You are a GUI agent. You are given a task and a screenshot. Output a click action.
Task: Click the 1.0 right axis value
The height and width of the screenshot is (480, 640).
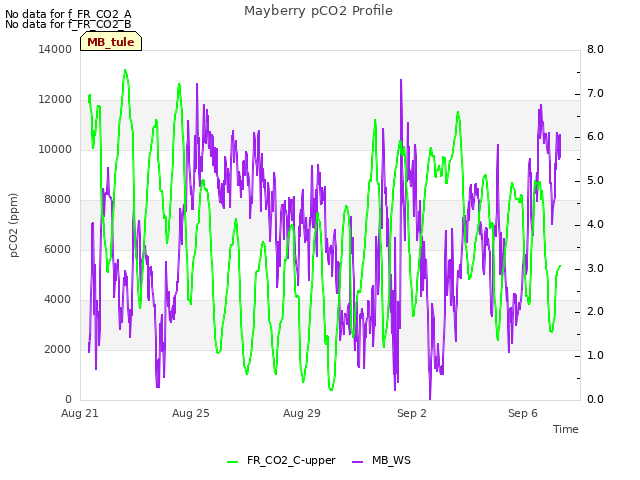pyautogui.click(x=596, y=356)
